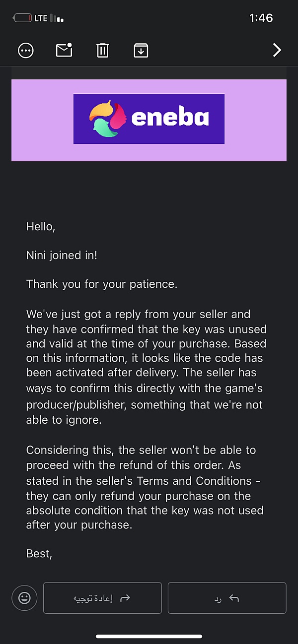Archive the message using the box icon
This screenshot has height=644, width=298.
(141, 50)
